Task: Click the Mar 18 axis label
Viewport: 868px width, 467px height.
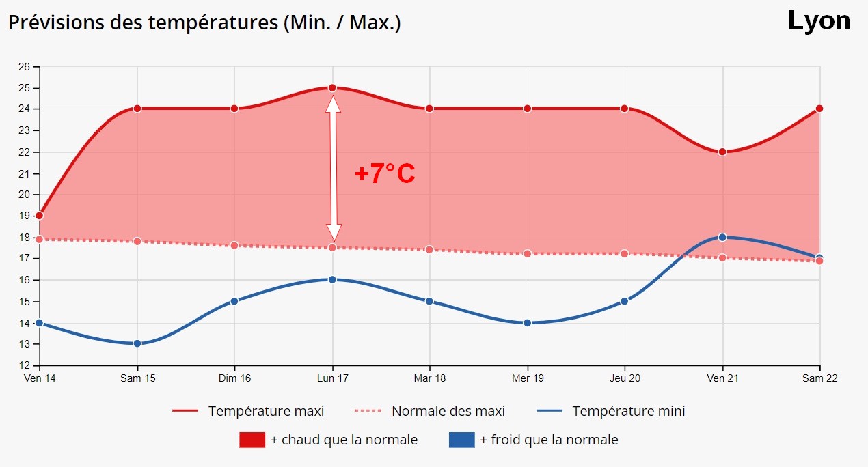Action: tap(430, 378)
